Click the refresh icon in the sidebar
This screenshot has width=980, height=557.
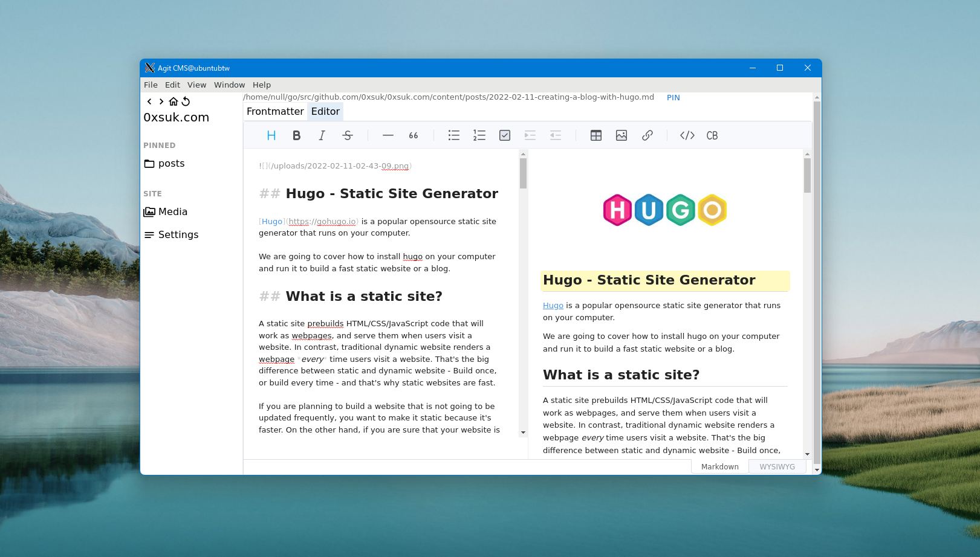pos(186,101)
